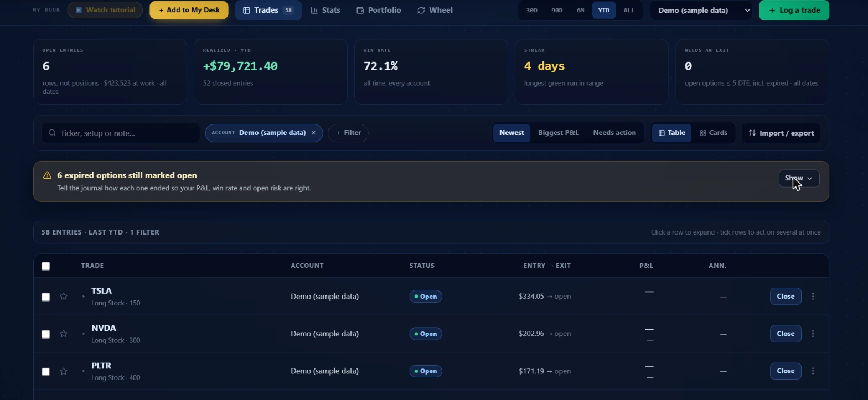Image resolution: width=868 pixels, height=400 pixels.
Task: Close the PLTR position
Action: pos(786,371)
